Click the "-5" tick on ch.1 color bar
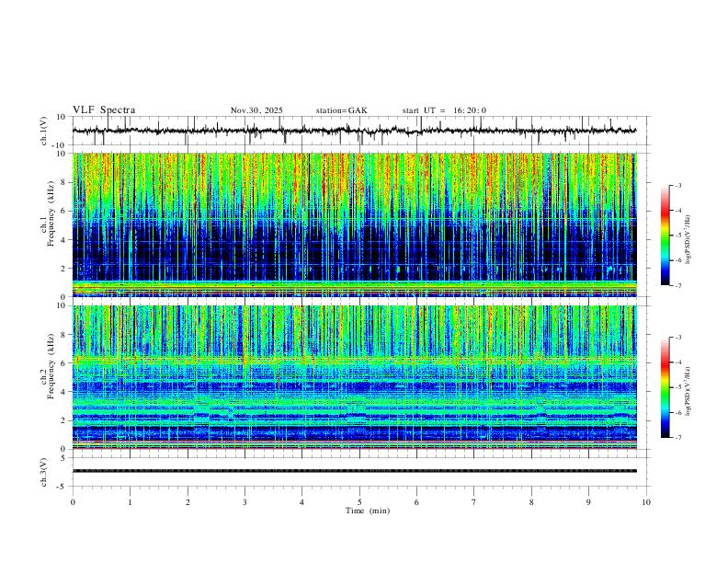The image size is (728, 563). tap(677, 236)
